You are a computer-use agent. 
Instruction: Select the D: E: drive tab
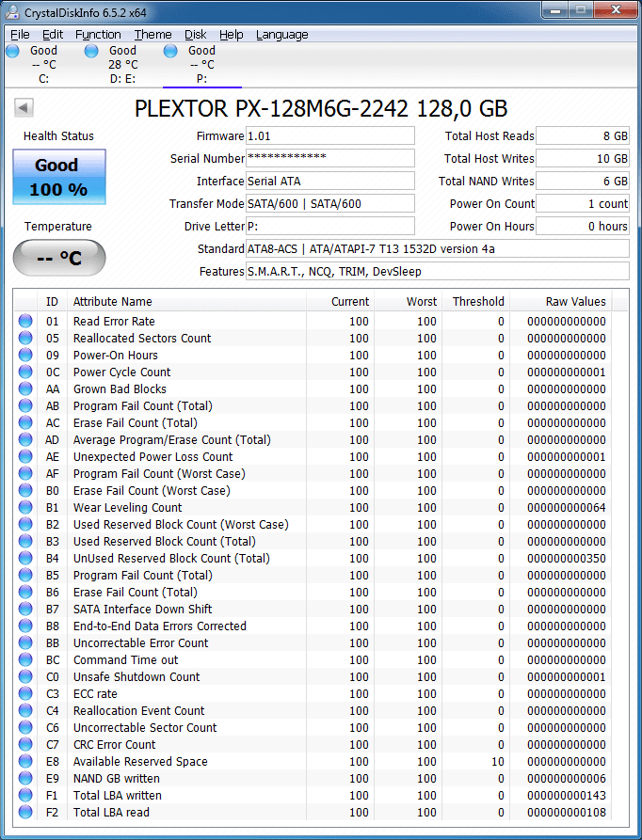tap(122, 65)
